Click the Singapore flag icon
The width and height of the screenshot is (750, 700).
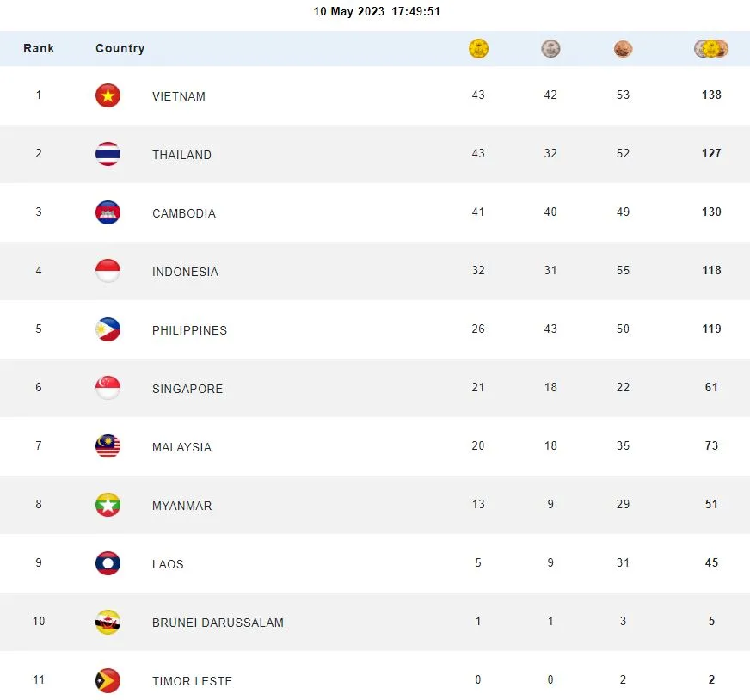point(108,388)
